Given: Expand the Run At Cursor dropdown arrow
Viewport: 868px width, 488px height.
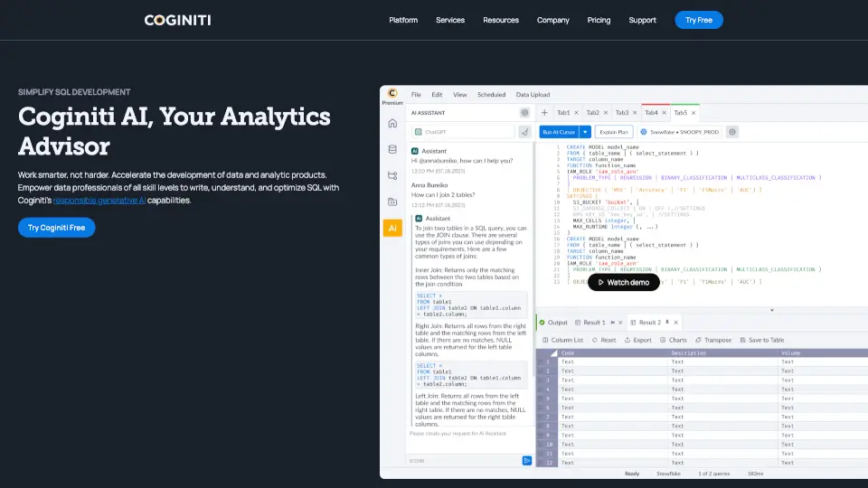Looking at the screenshot, I should click(x=585, y=132).
